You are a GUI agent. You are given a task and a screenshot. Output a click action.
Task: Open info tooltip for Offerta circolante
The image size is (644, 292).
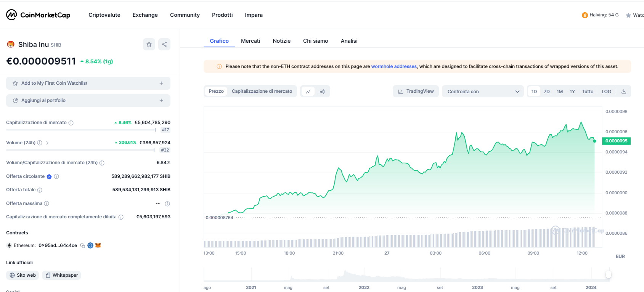click(x=56, y=176)
